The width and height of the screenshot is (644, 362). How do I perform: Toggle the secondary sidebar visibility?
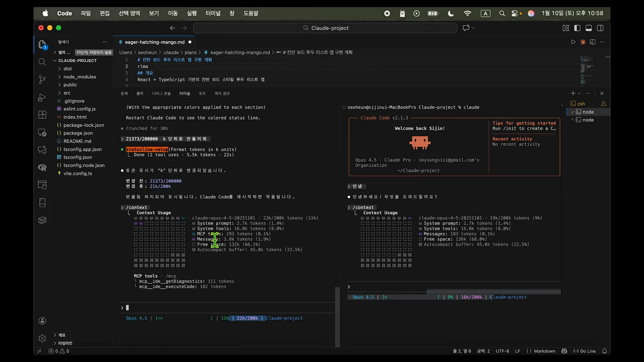(x=600, y=28)
